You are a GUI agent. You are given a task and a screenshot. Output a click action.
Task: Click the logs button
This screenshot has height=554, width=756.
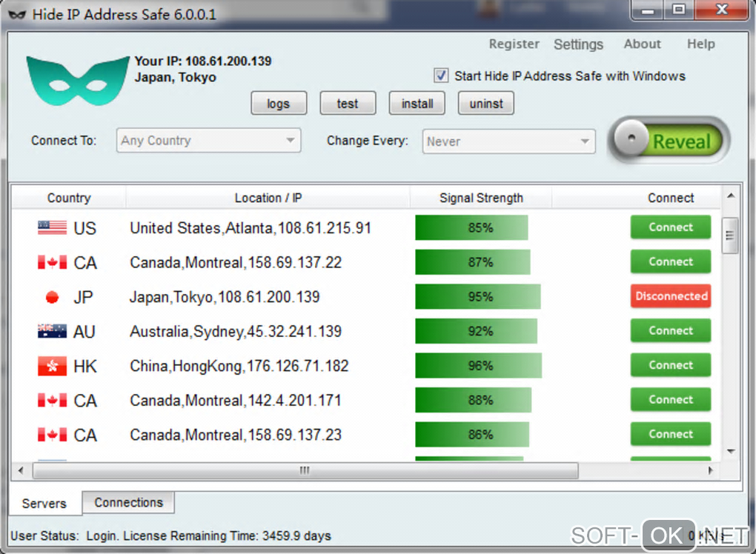tap(279, 103)
